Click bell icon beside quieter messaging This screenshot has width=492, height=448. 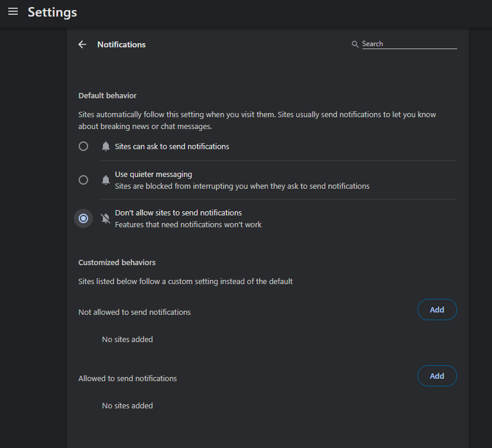coord(106,180)
